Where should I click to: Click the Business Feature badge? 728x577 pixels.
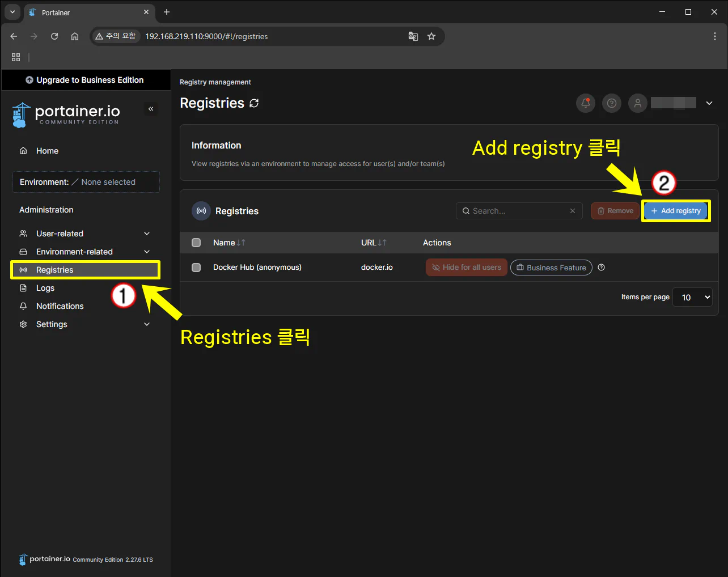coord(551,268)
